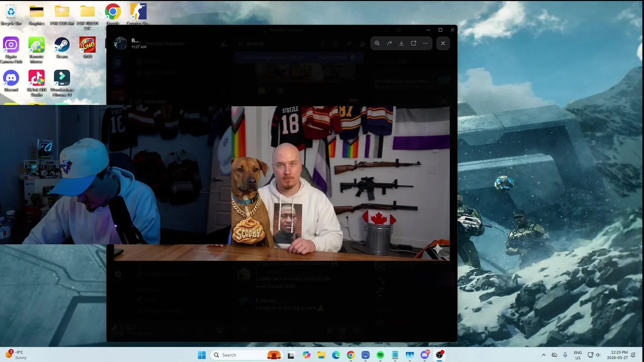Click the enlarged image preview
The width and height of the screenshot is (644, 362).
click(282, 183)
